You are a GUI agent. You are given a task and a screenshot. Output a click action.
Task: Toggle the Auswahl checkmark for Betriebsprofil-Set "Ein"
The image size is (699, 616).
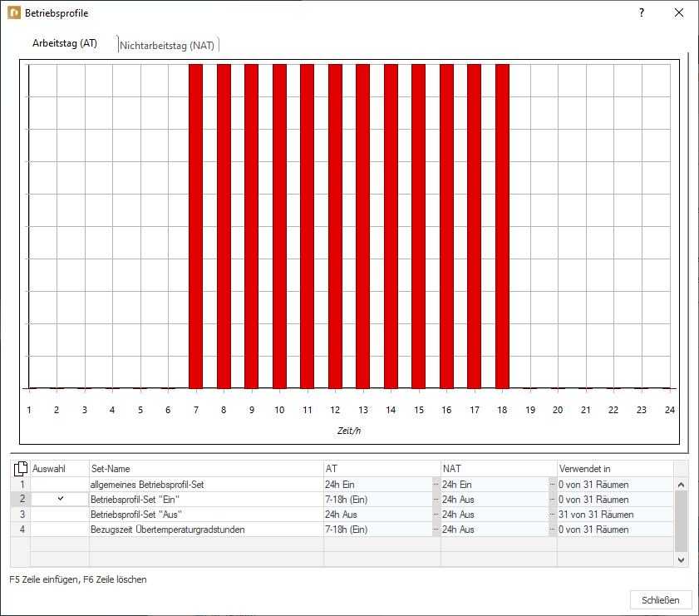60,500
